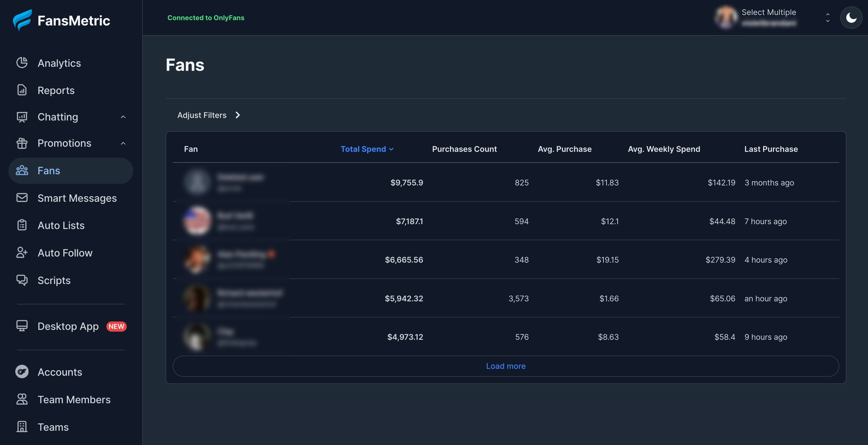Click the $9,755.9 total spend value
This screenshot has height=445, width=868.
[407, 183]
